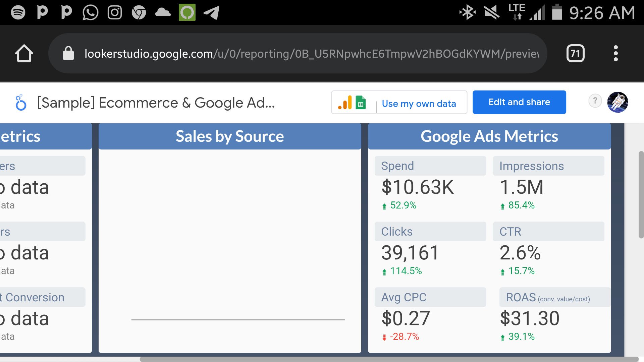Open the help question mark icon
The width and height of the screenshot is (644, 362).
[595, 101]
